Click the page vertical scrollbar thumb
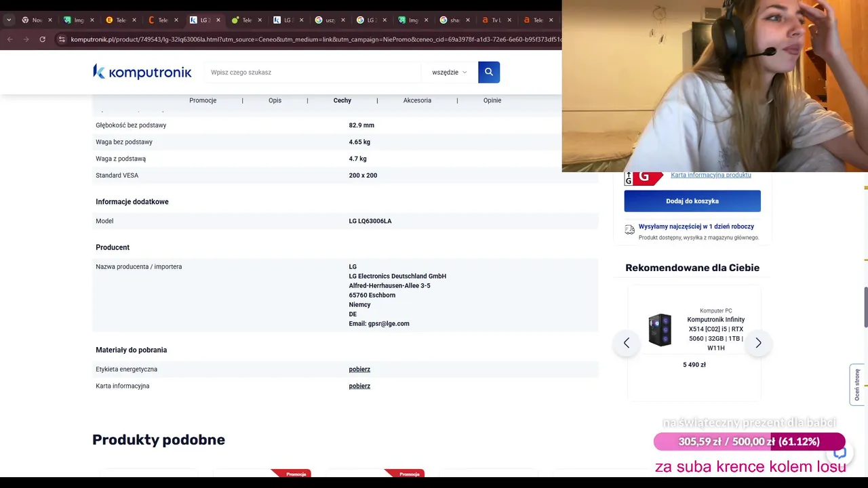The height and width of the screenshot is (488, 868). [x=865, y=306]
